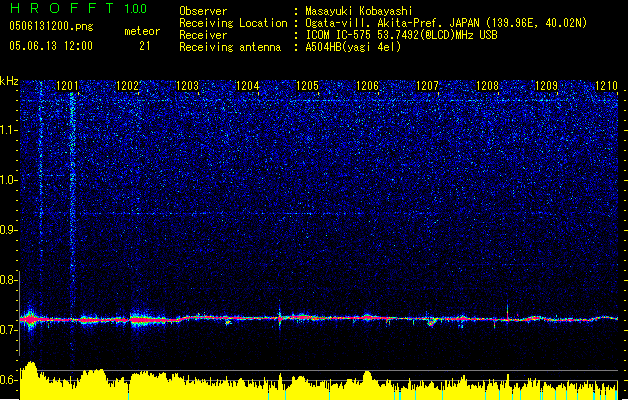Click the 1203 time marker
Viewport: 629px width, 400px height.
[x=187, y=86]
